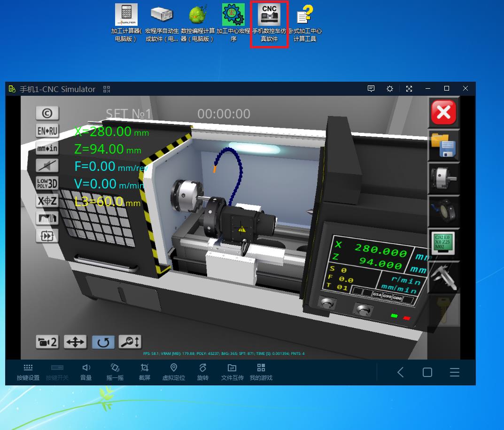The image size is (504, 430).
Task: Click the red X exit button
Action: click(443, 112)
